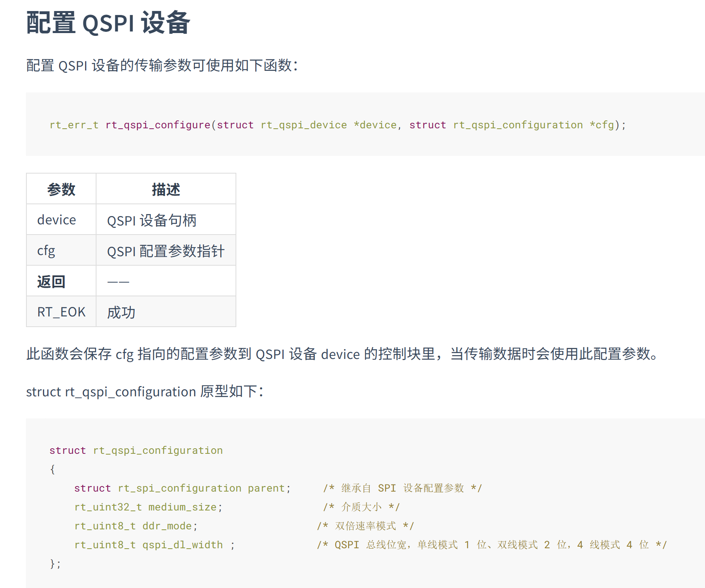705x588 pixels.
Task: Click the 描述 table header cell
Action: [x=166, y=189]
